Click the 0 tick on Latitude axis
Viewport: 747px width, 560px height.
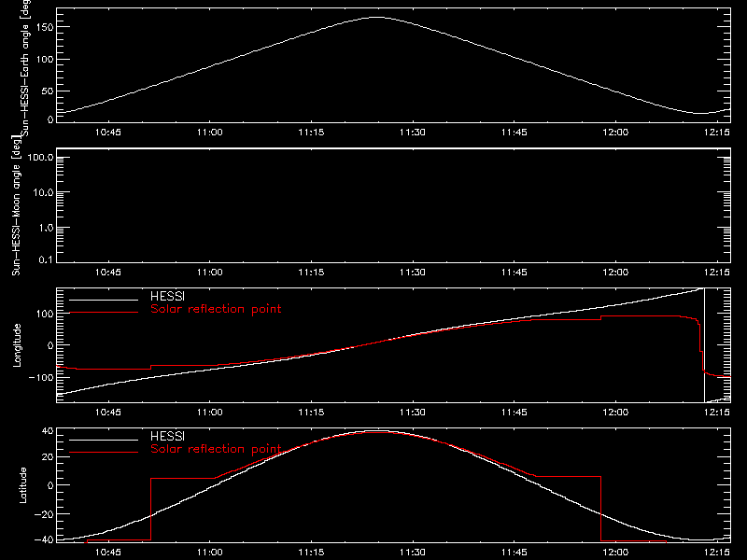pyautogui.click(x=50, y=485)
